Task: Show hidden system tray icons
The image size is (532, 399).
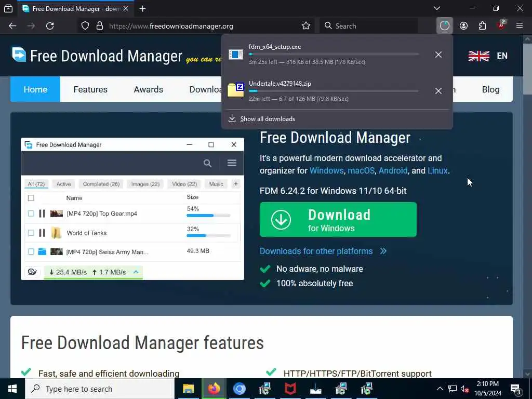Action: 440,389
